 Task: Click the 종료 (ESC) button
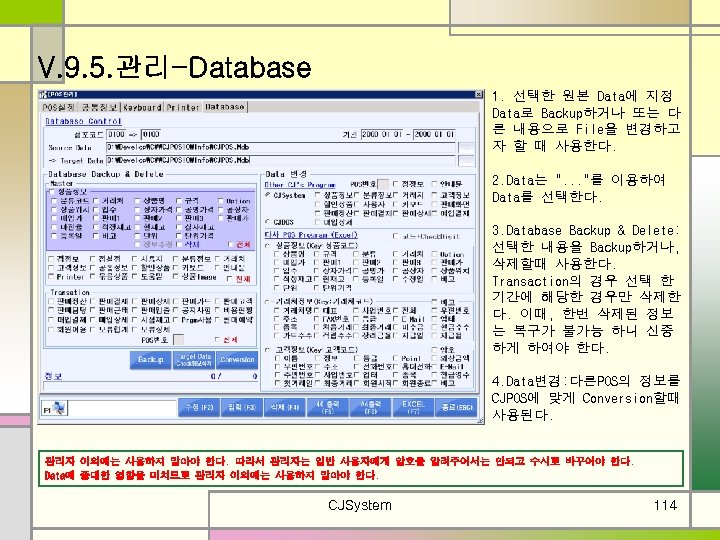(456, 407)
